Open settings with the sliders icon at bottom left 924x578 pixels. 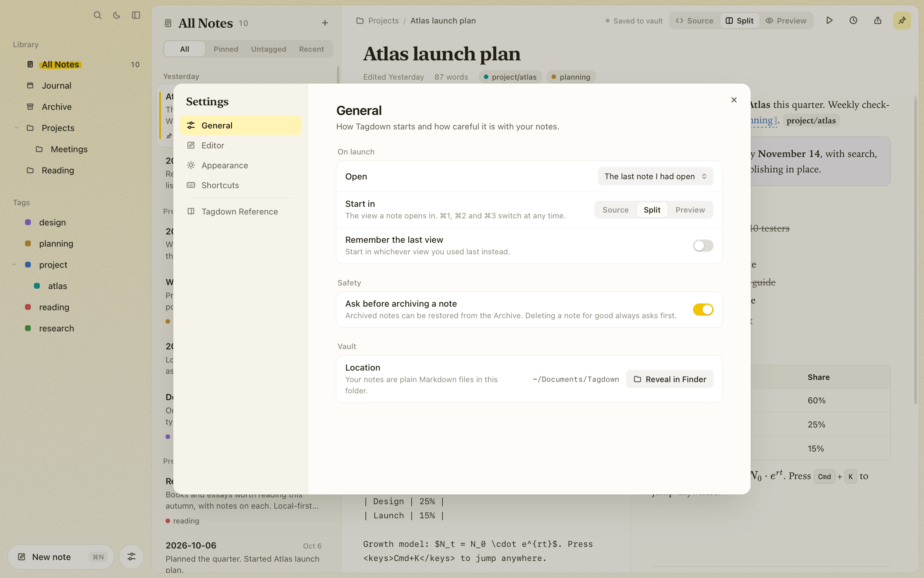(131, 556)
